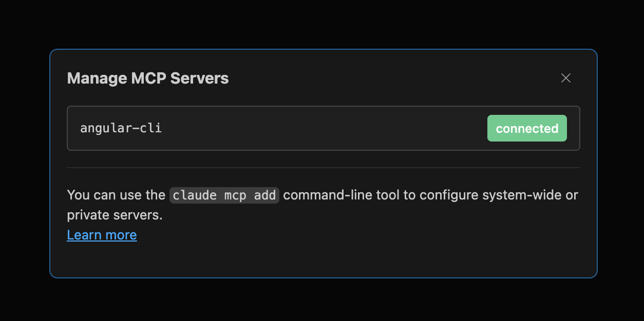The width and height of the screenshot is (644, 321).
Task: Click the Manage MCP Servers heading
Action: click(147, 78)
